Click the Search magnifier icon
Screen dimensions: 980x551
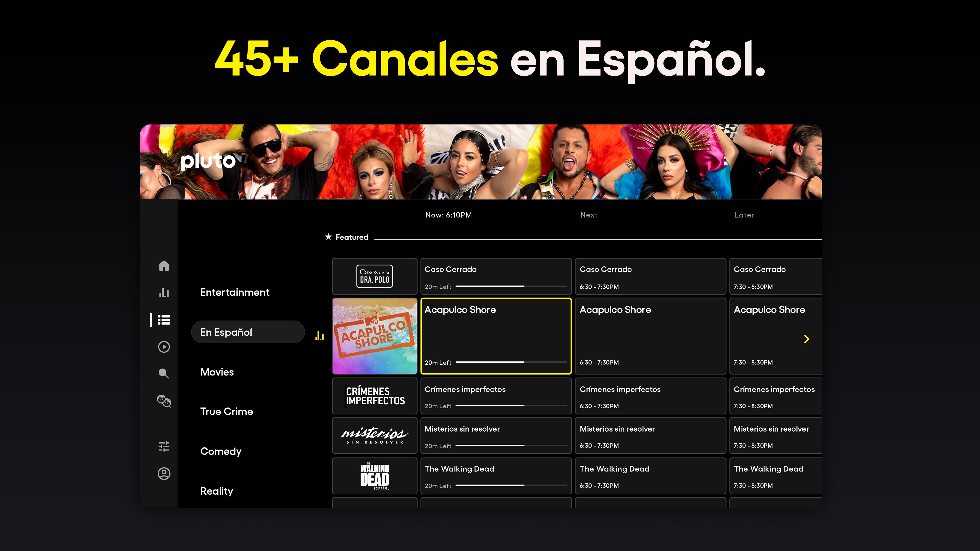[164, 373]
